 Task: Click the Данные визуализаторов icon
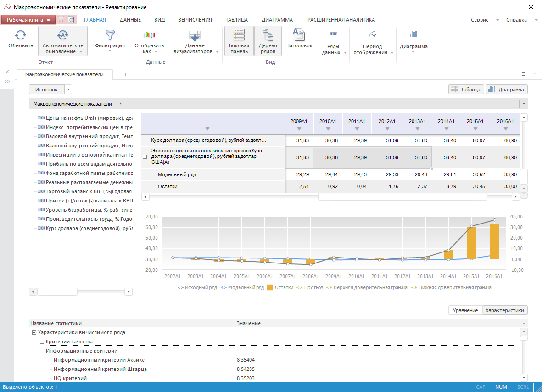coord(195,36)
